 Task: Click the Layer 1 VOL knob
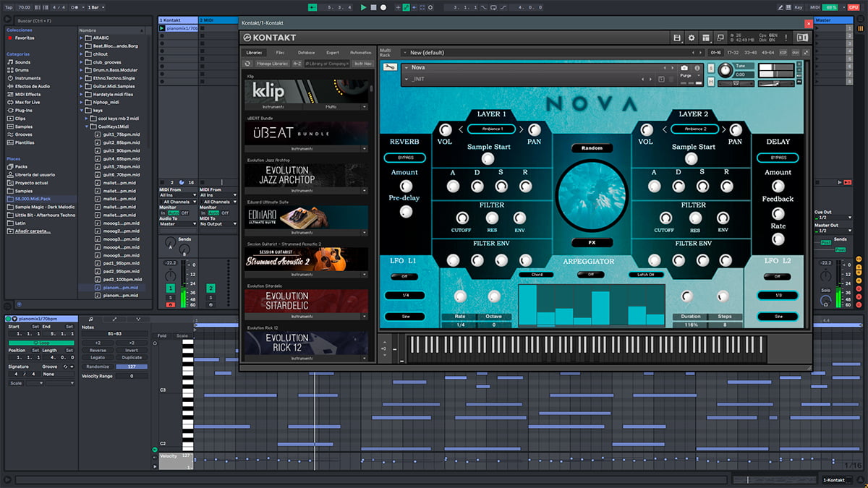[x=445, y=130]
